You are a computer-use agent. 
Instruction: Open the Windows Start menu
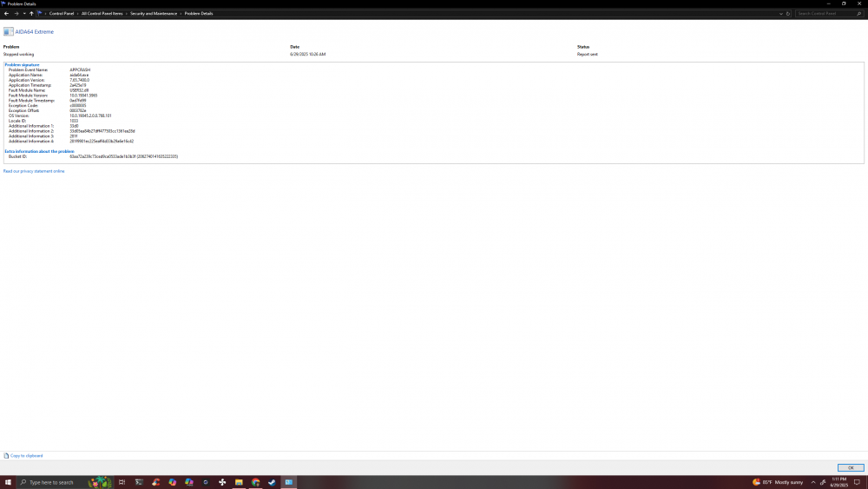click(x=8, y=482)
